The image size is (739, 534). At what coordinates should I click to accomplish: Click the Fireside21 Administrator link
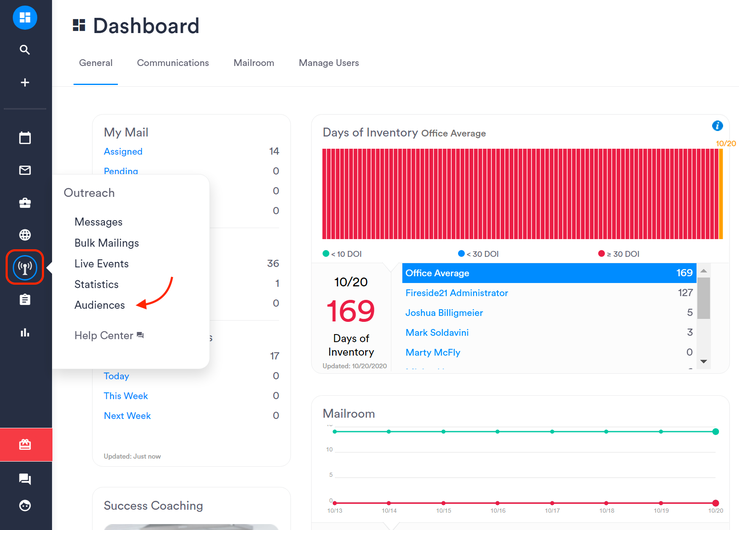pyautogui.click(x=456, y=293)
